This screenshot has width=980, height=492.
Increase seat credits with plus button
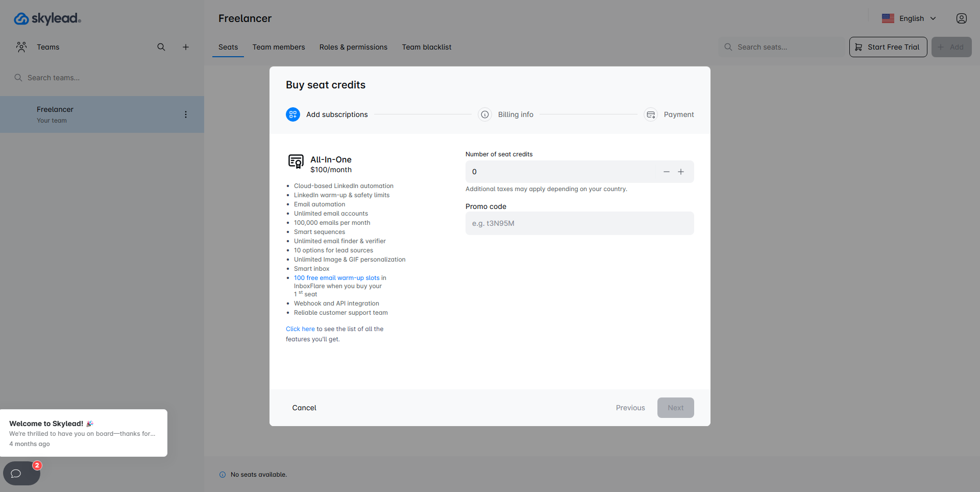point(681,172)
